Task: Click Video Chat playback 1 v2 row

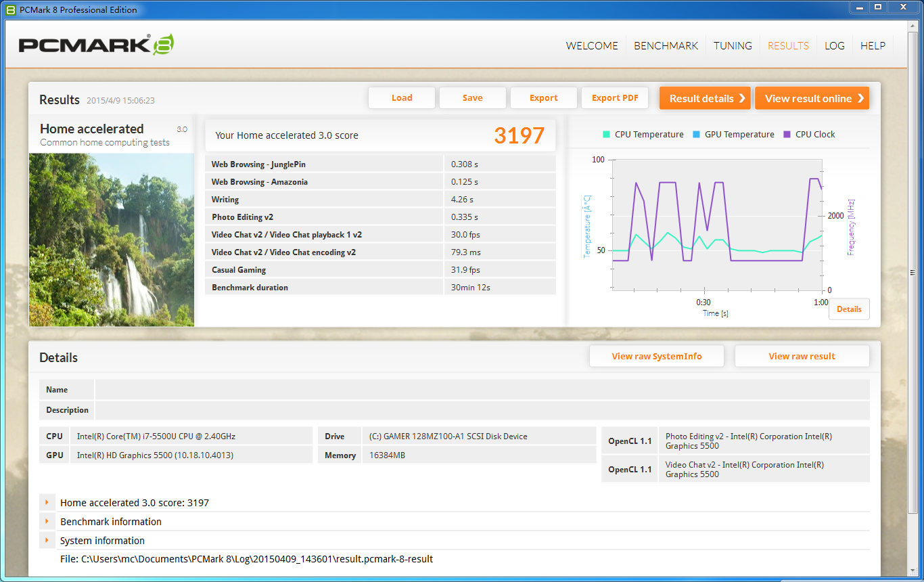Action: click(x=380, y=234)
